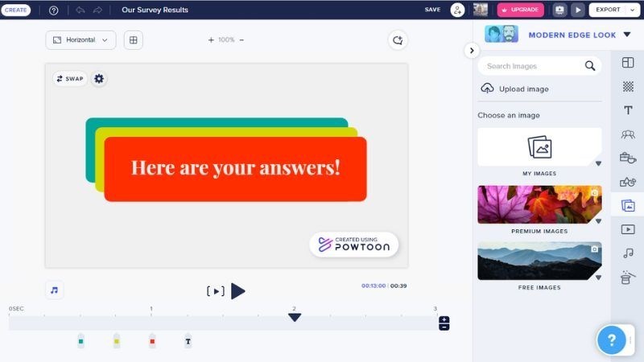Toggle the grid view icon

coord(134,39)
